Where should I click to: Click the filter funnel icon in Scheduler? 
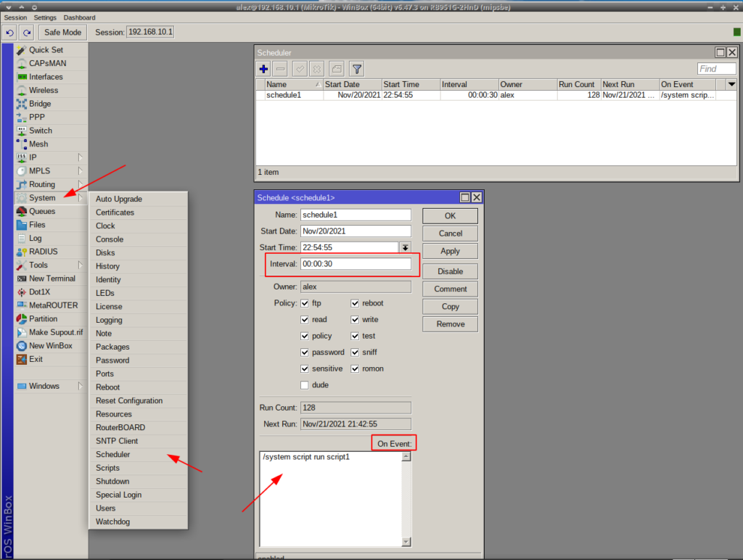(x=356, y=69)
